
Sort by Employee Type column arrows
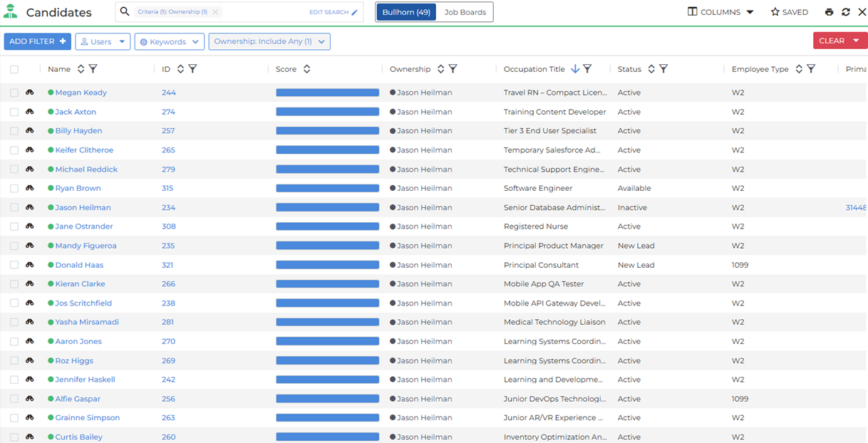(x=799, y=69)
